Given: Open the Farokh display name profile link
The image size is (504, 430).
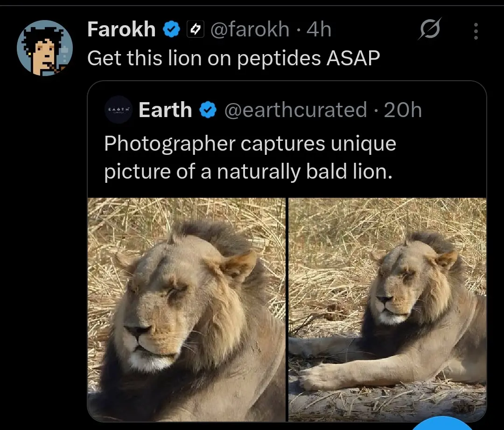Looking at the screenshot, I should (x=121, y=30).
